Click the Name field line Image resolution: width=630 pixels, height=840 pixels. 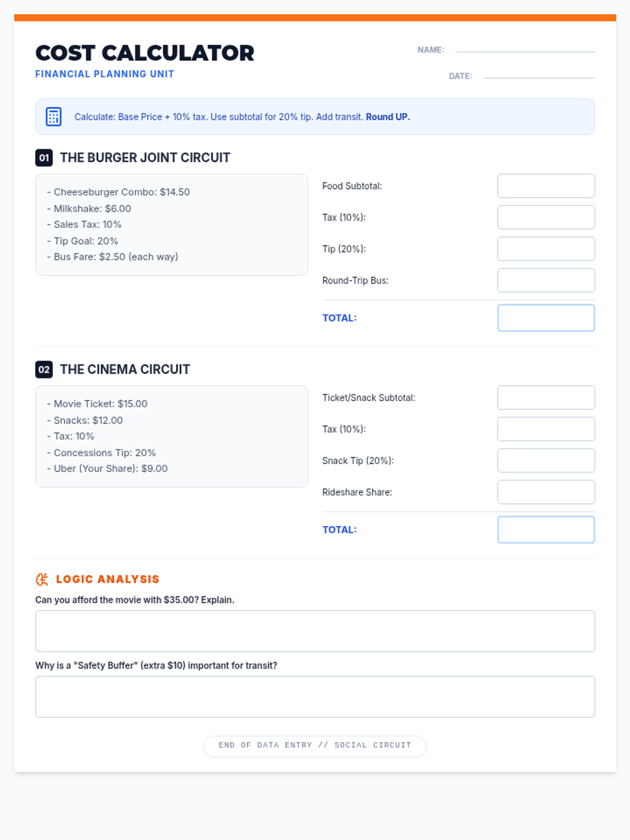(x=524, y=50)
